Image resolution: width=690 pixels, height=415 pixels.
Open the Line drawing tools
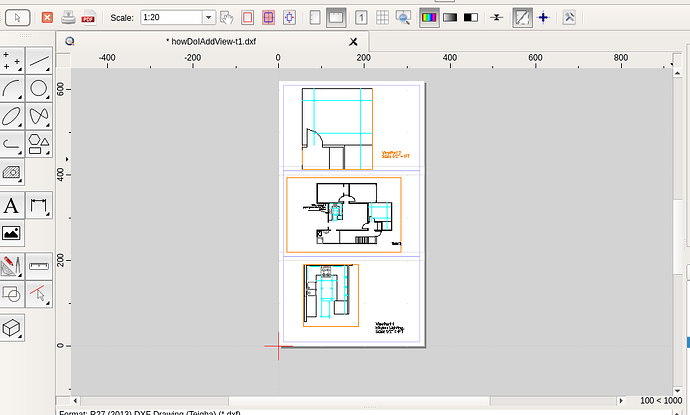39,61
